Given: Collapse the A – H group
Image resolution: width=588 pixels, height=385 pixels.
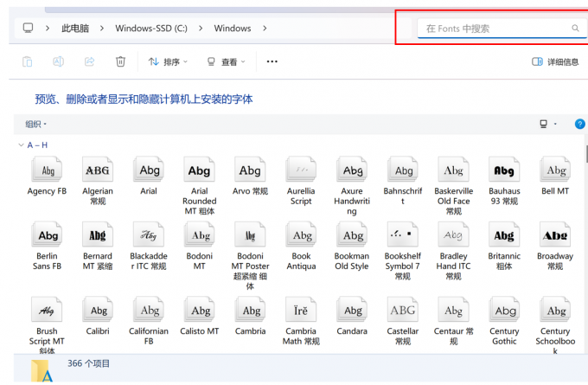Looking at the screenshot, I should 21,144.
